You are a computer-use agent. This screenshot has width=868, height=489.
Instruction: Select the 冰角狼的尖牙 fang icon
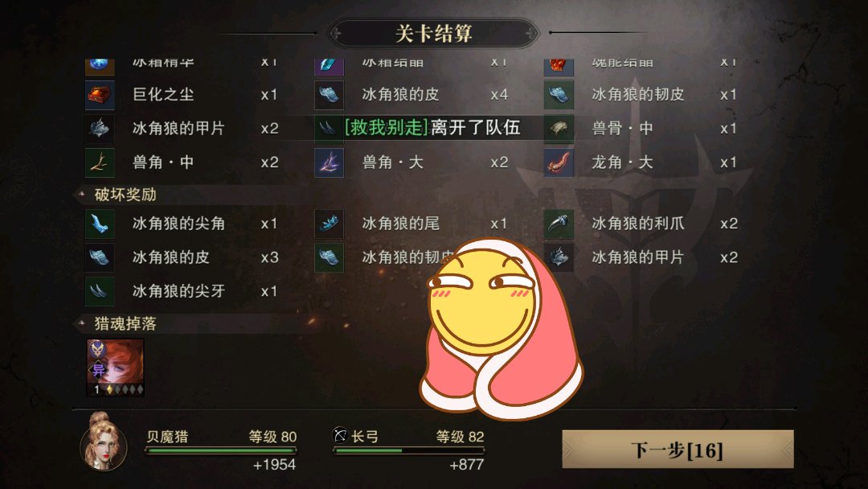[x=100, y=291]
